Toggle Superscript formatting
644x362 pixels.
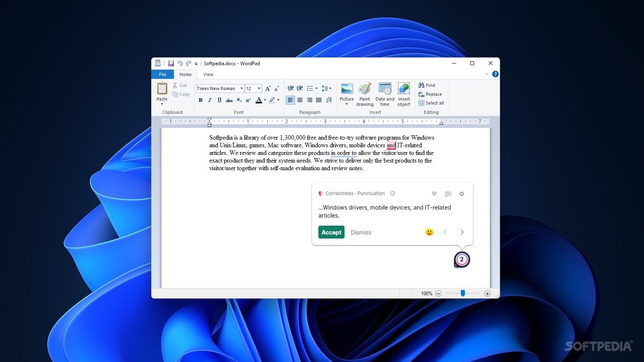click(x=248, y=100)
